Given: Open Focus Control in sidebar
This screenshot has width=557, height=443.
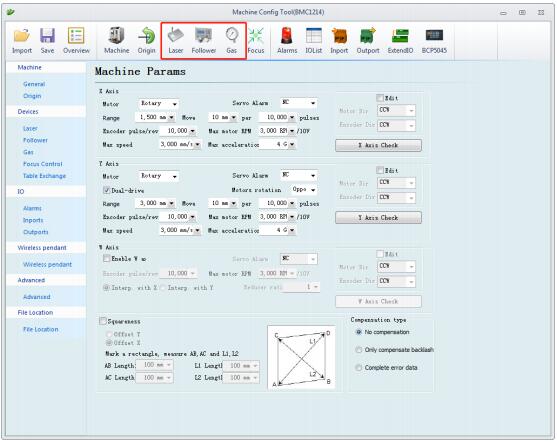Looking at the screenshot, I should click(x=43, y=164).
